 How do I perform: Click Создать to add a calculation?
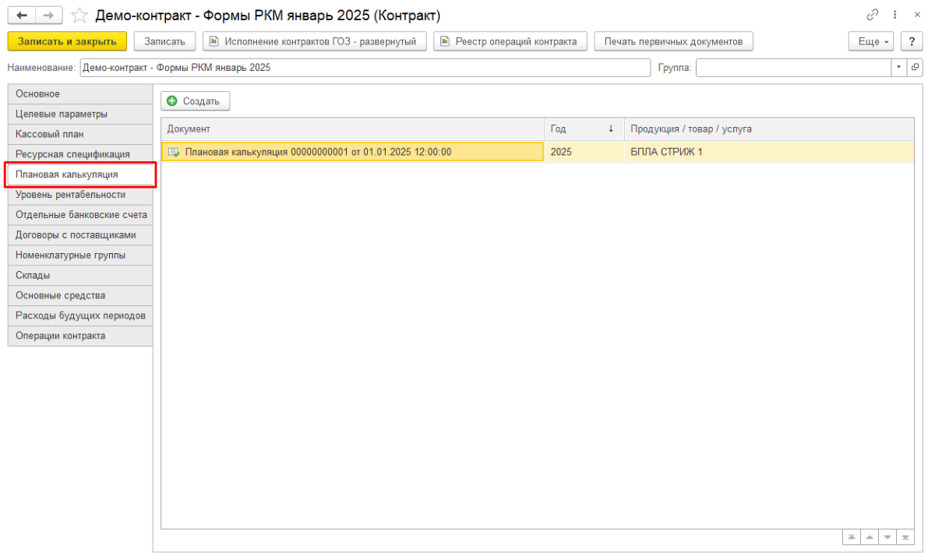195,101
